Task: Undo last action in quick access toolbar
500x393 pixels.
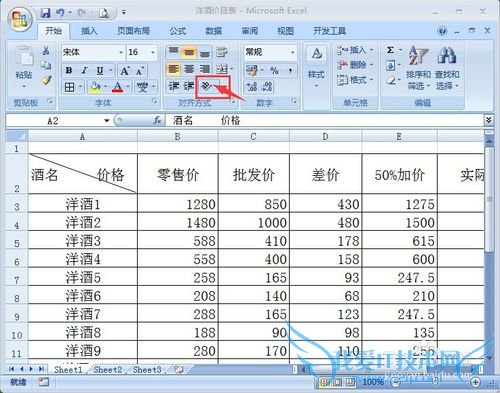Action: (x=60, y=13)
